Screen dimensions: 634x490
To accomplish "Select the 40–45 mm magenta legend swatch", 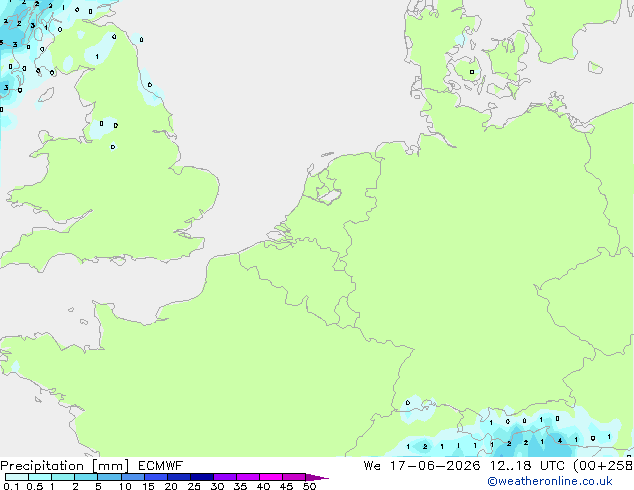I will point(271,477).
